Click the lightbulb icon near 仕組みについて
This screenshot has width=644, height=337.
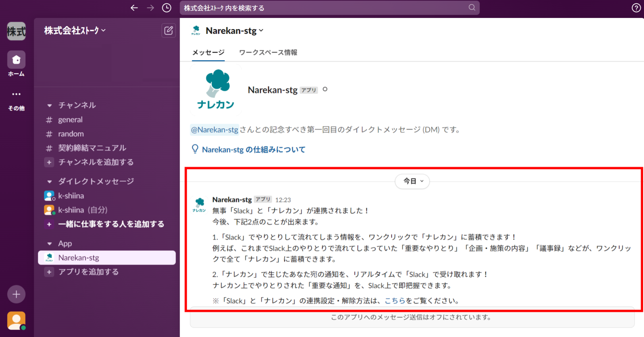click(195, 149)
